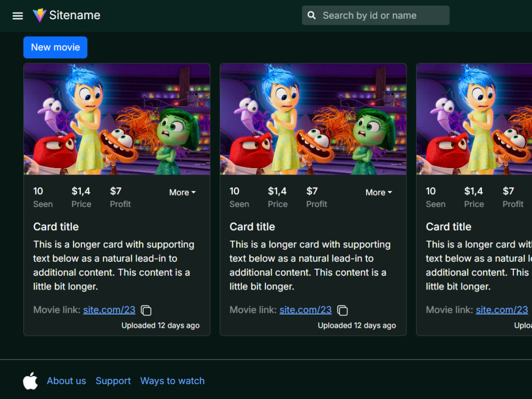Click the Sitename logo icon

click(39, 15)
